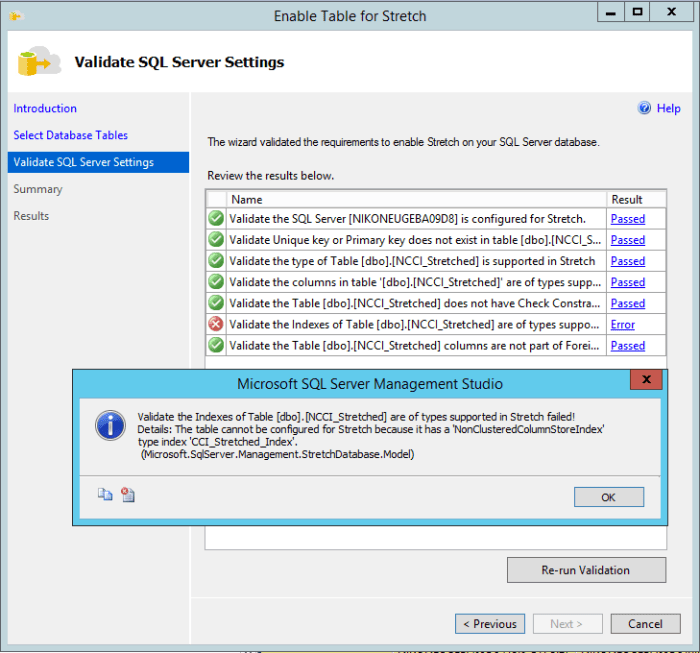Open Passed link for SQL Server configured row

tap(628, 219)
